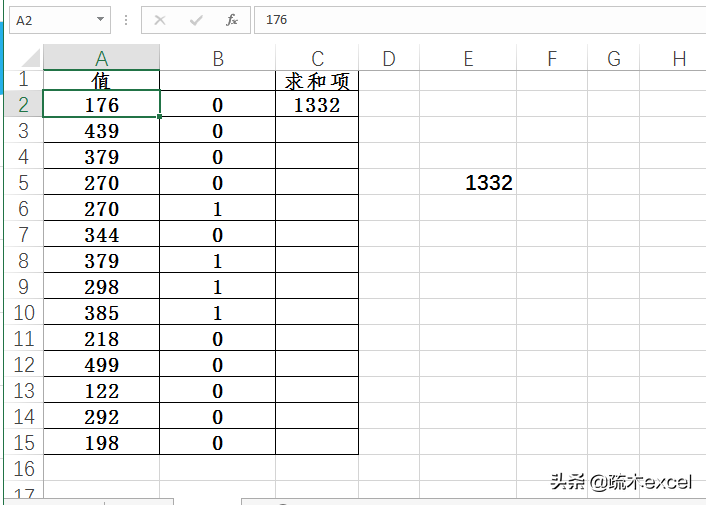This screenshot has height=505, width=706.
Task: Select row 16 header
Action: pyautogui.click(x=23, y=468)
